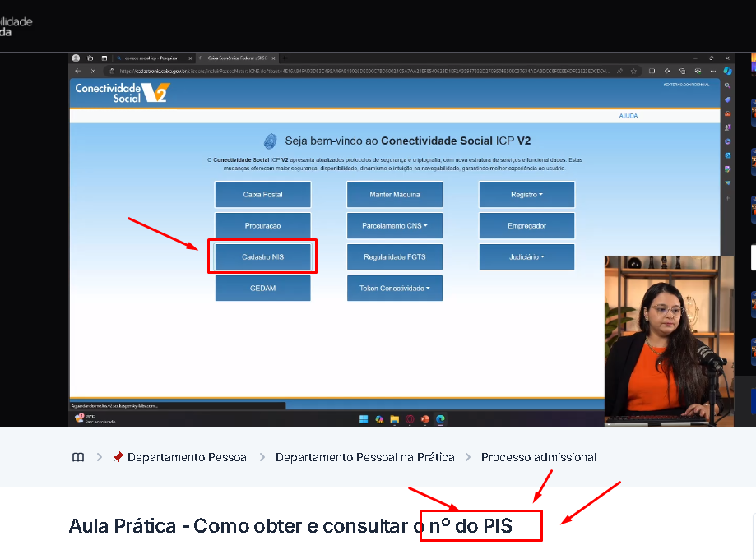Open the sidebar Outlook icon
Screen dimensions: 756x559
727,155
